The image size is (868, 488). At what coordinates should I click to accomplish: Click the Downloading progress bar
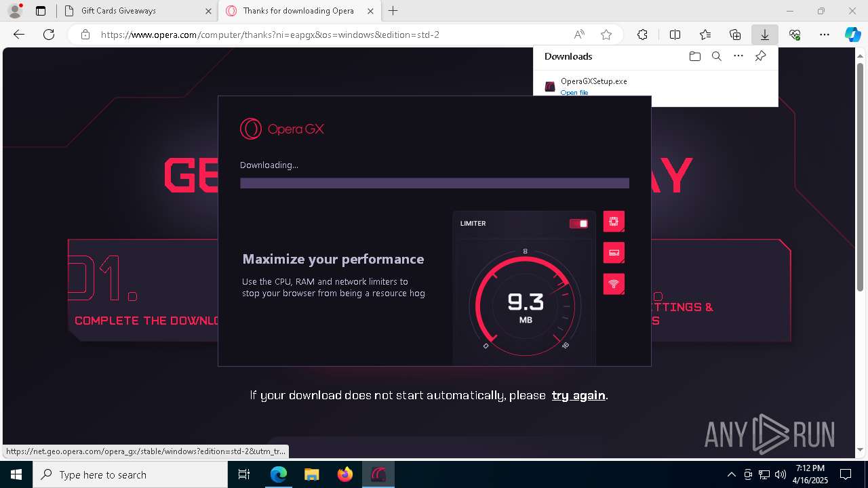tap(435, 183)
